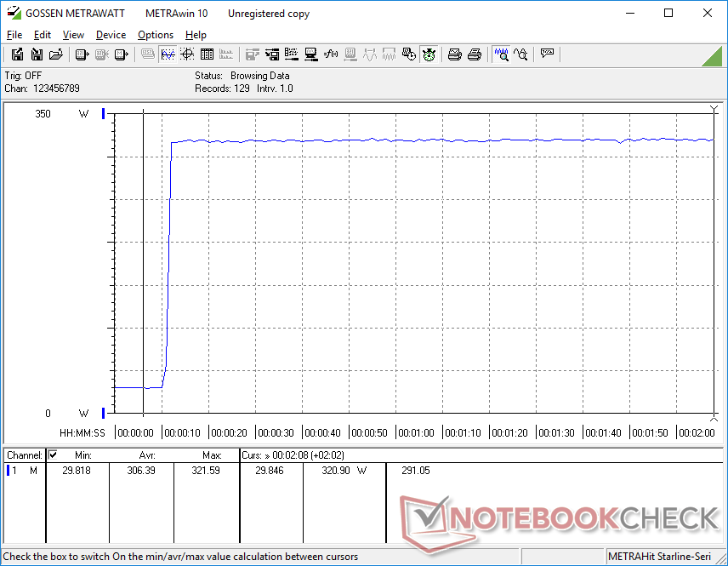Switch to the table data view
This screenshot has width=728, height=566.
[207, 54]
